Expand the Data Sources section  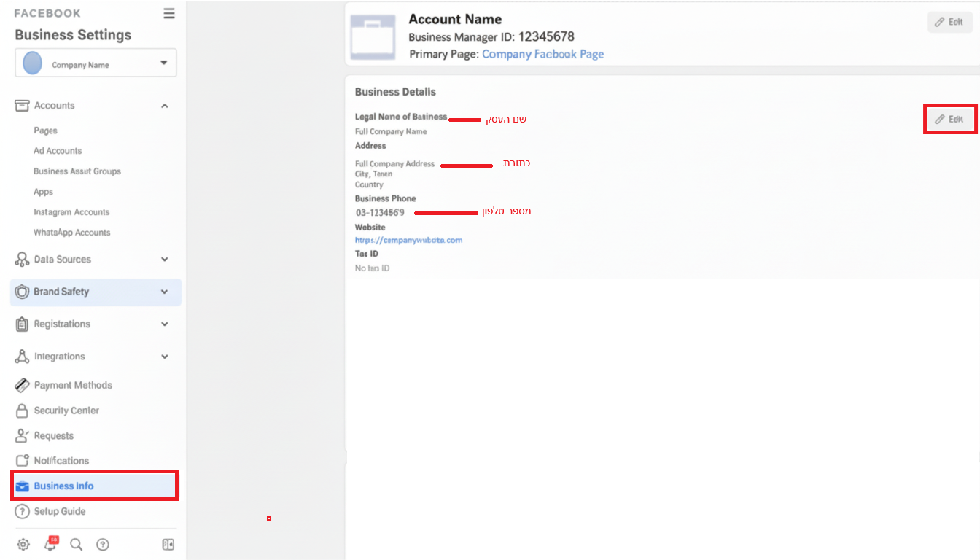pyautogui.click(x=165, y=260)
